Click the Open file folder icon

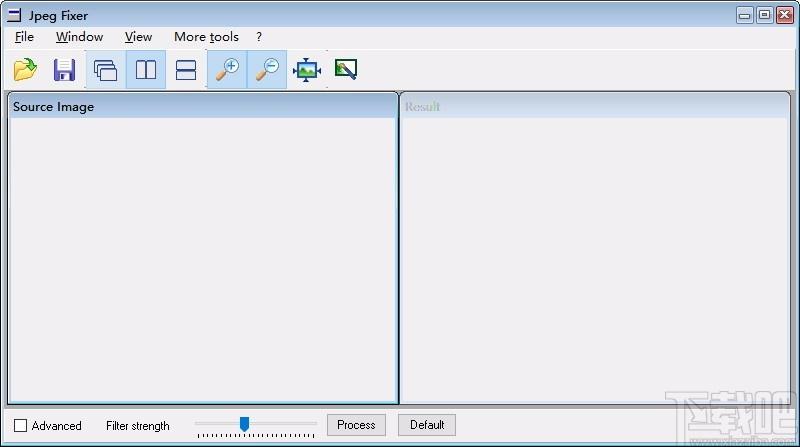25,70
